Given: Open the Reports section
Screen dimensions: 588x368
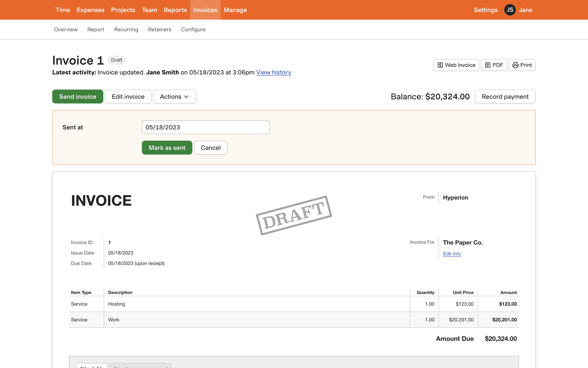Looking at the screenshot, I should pos(175,10).
